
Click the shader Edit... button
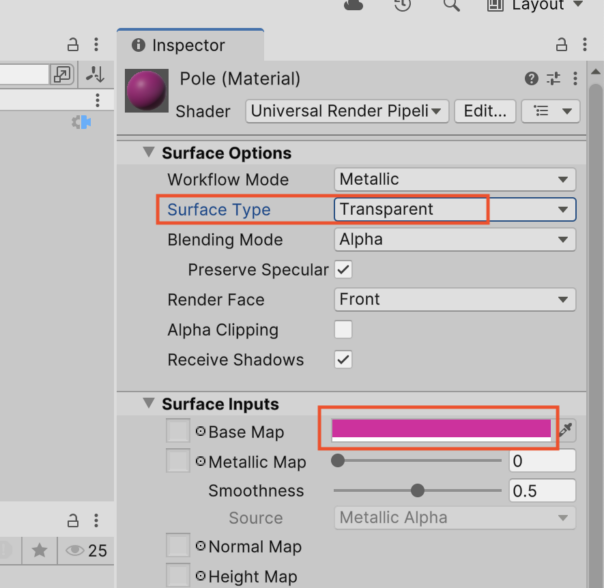coord(485,111)
